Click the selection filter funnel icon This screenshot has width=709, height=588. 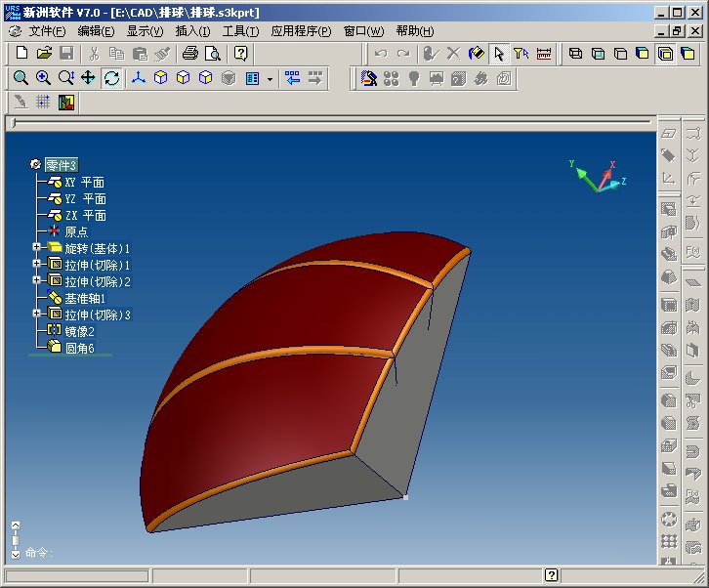[x=521, y=54]
